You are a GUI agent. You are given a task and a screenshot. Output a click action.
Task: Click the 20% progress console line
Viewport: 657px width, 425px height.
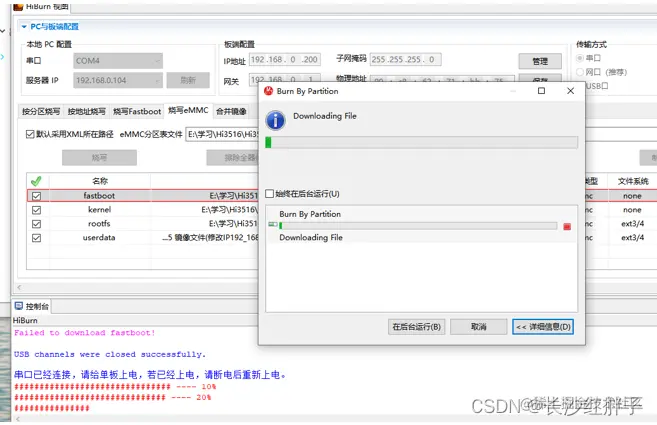tap(113, 397)
